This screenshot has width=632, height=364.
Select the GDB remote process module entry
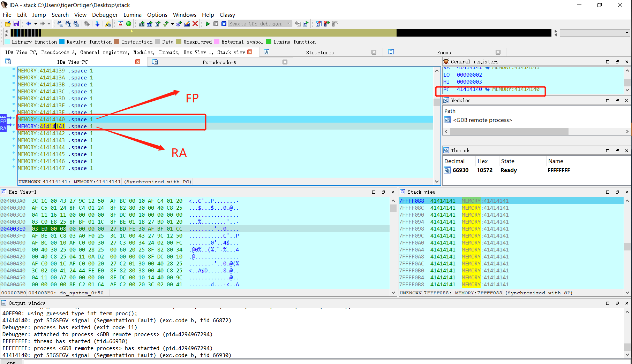tap(482, 120)
